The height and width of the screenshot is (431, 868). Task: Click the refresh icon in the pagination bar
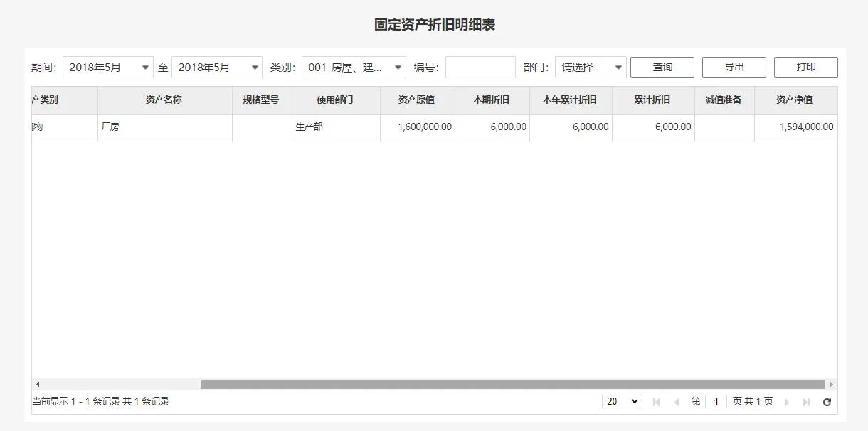826,401
